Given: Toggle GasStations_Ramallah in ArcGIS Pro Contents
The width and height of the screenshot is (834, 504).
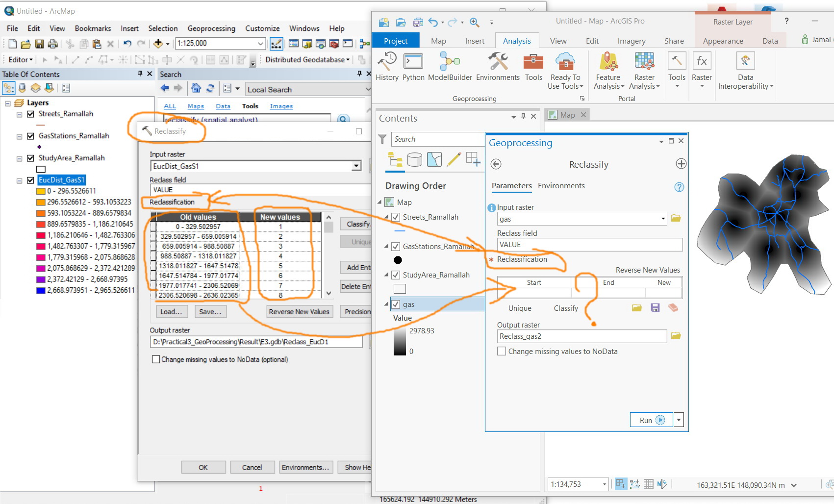Looking at the screenshot, I should click(396, 246).
